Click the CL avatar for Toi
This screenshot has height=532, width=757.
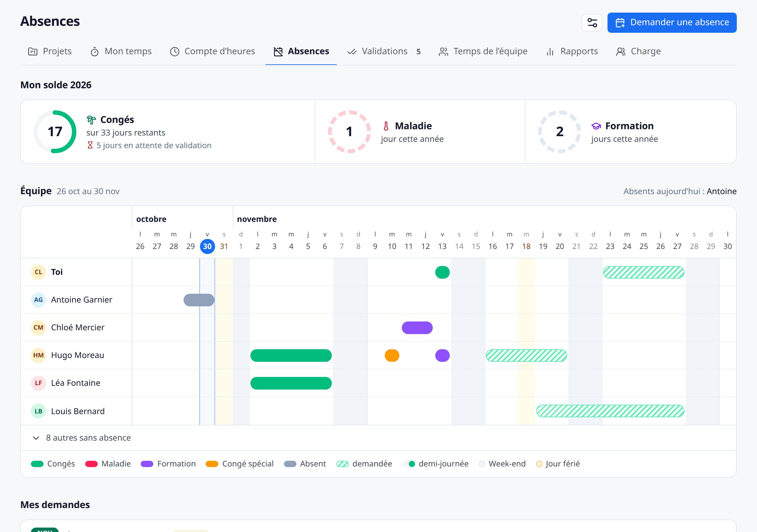(x=38, y=272)
